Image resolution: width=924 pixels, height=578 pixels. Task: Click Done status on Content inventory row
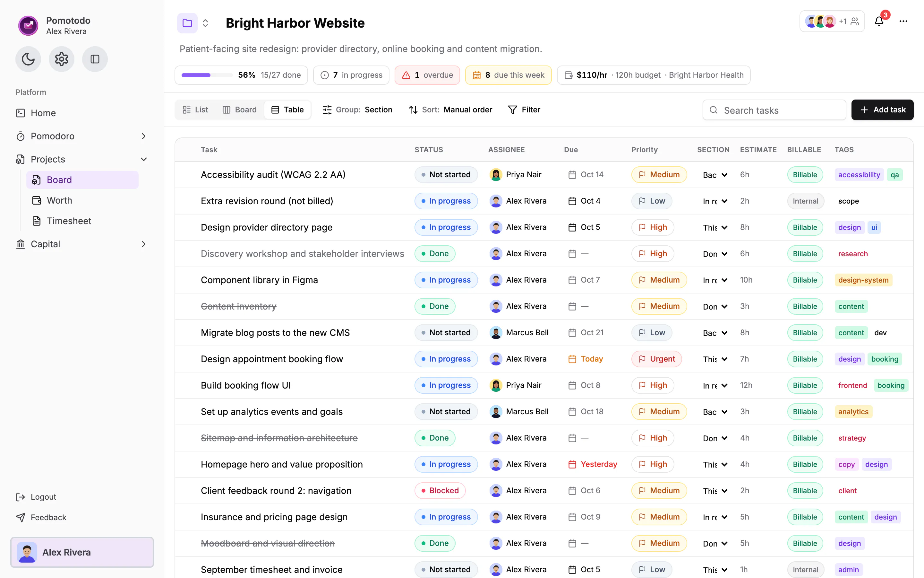pos(435,306)
